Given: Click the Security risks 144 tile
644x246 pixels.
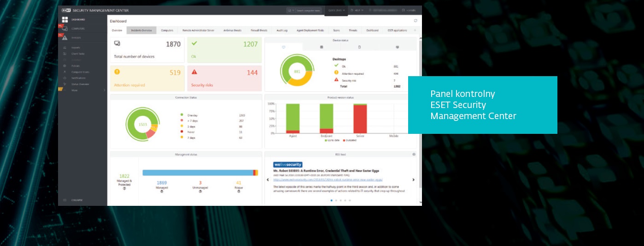Looking at the screenshot, I should (225, 78).
